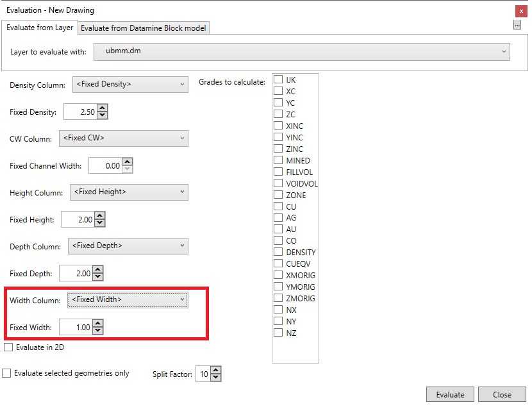
Task: Increase Fixed Density with up arrow
Action: 103,108
